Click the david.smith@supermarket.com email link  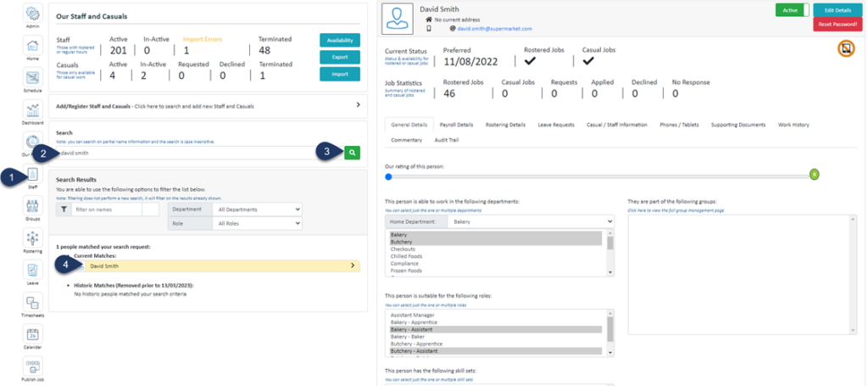[494, 28]
